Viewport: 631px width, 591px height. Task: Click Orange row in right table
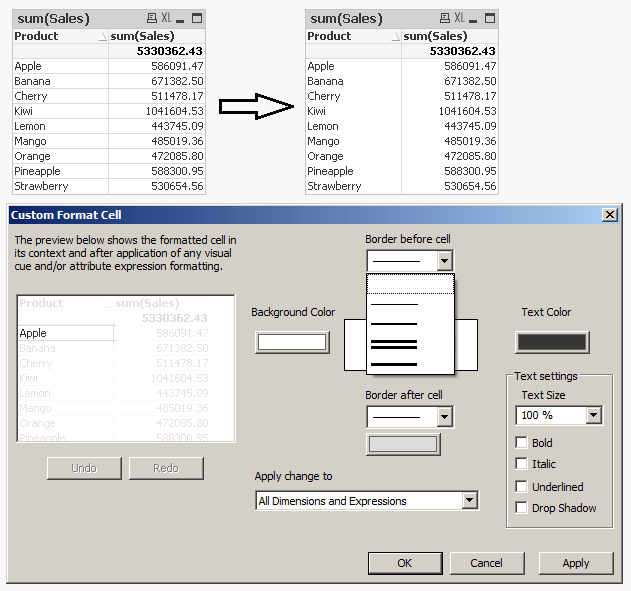pyautogui.click(x=402, y=156)
